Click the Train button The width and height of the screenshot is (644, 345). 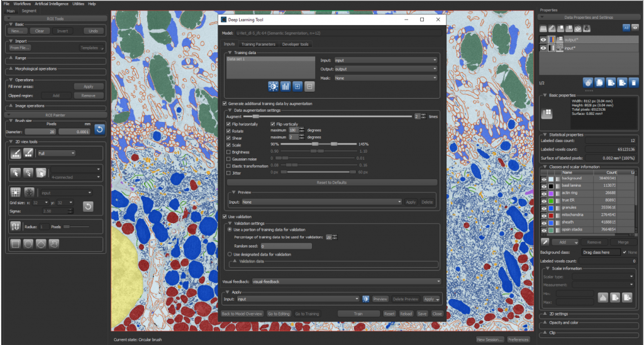(358, 314)
